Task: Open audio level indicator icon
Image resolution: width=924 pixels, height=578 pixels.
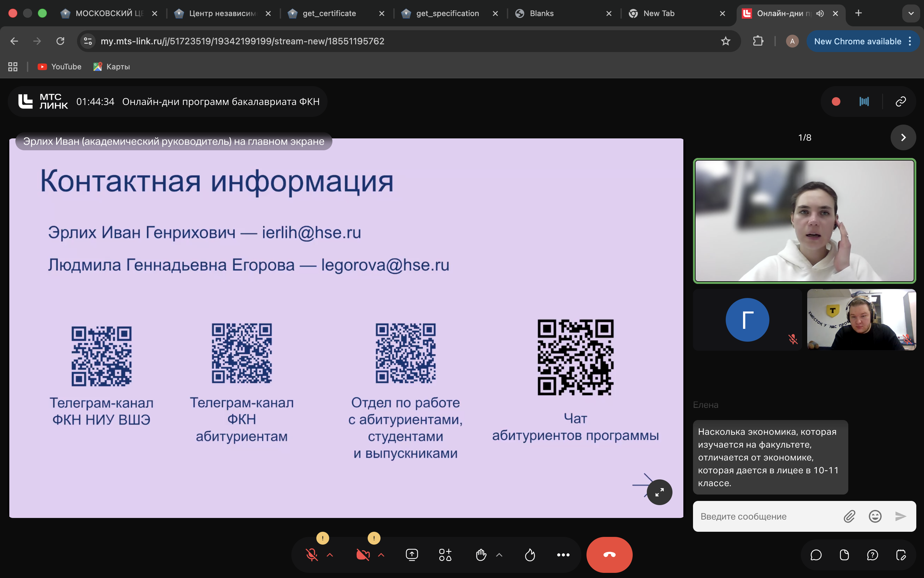Action: [x=864, y=101]
